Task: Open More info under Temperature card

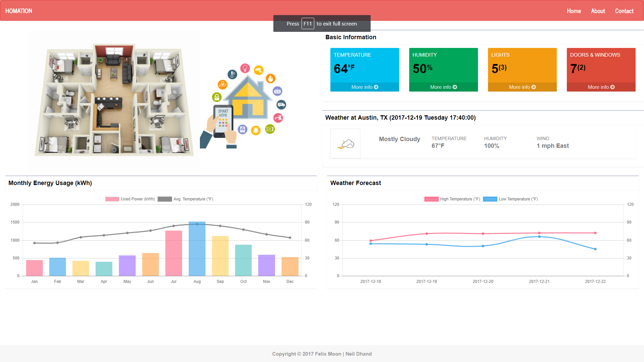Action: [x=365, y=87]
